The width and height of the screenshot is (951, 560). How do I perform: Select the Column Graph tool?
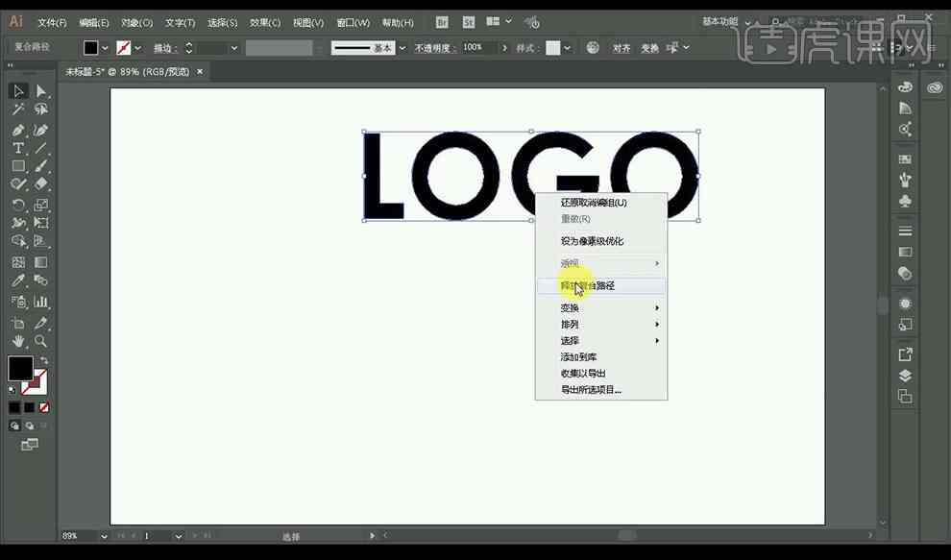pyautogui.click(x=40, y=302)
